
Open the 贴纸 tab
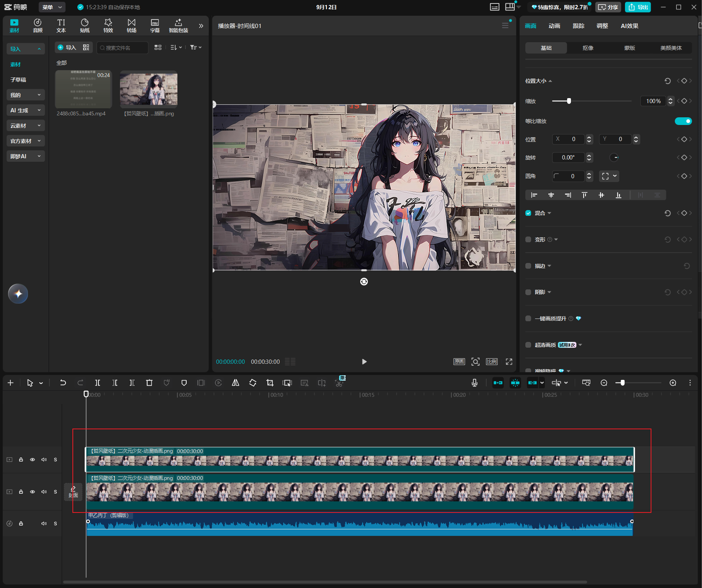pyautogui.click(x=85, y=26)
